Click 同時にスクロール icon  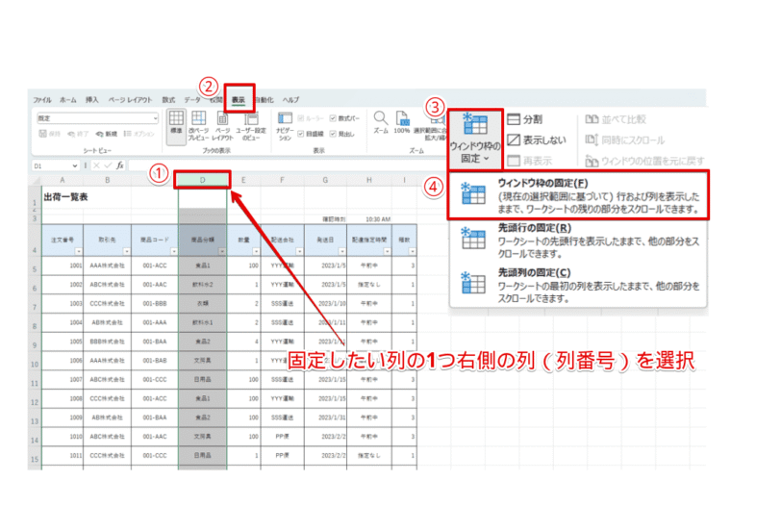tap(592, 139)
